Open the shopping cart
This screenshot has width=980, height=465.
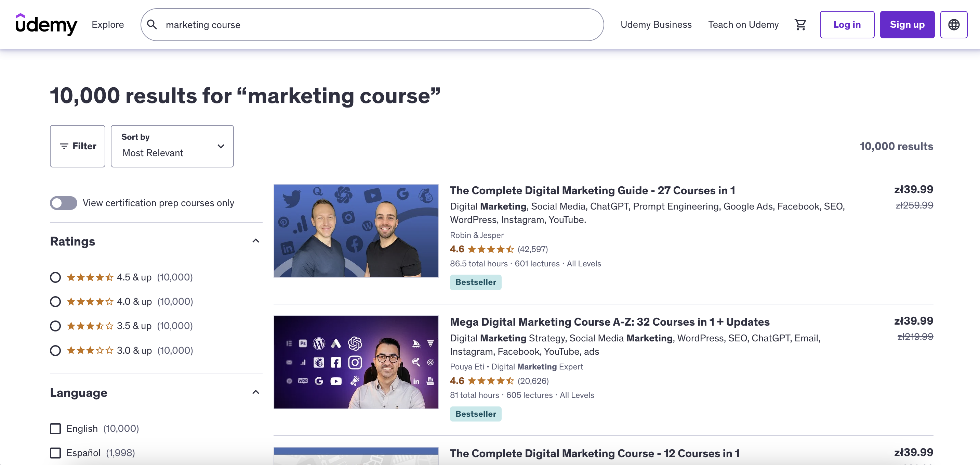tap(800, 24)
